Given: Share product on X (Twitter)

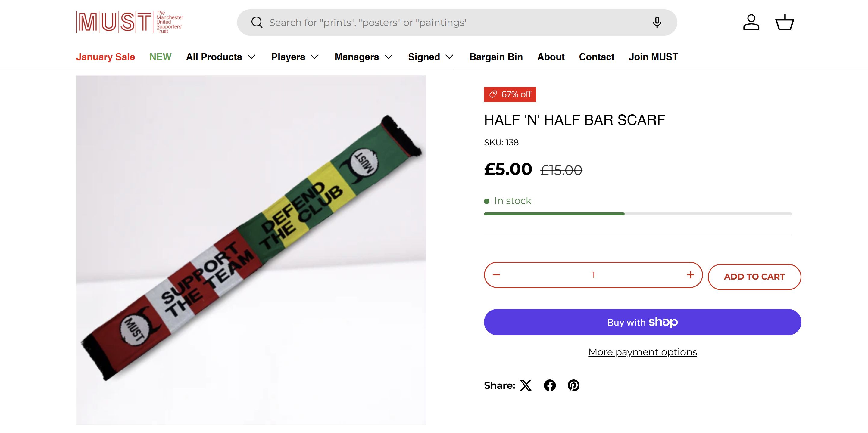Looking at the screenshot, I should (526, 385).
